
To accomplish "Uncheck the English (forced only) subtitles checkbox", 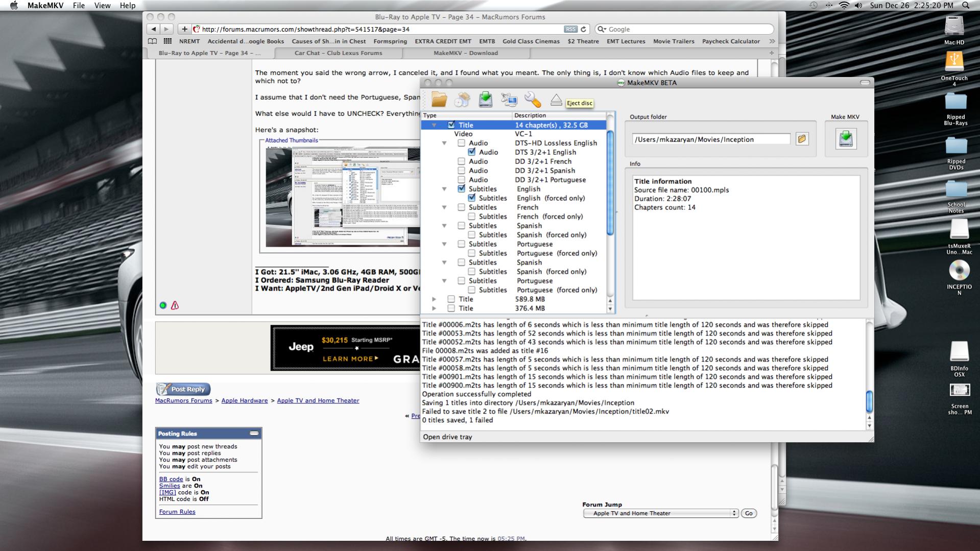I will [x=471, y=198].
